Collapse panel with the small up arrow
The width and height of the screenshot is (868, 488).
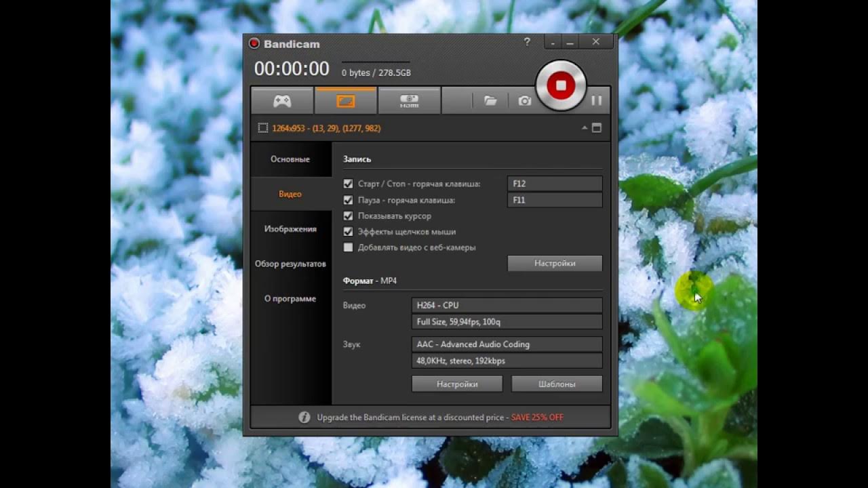tap(585, 128)
